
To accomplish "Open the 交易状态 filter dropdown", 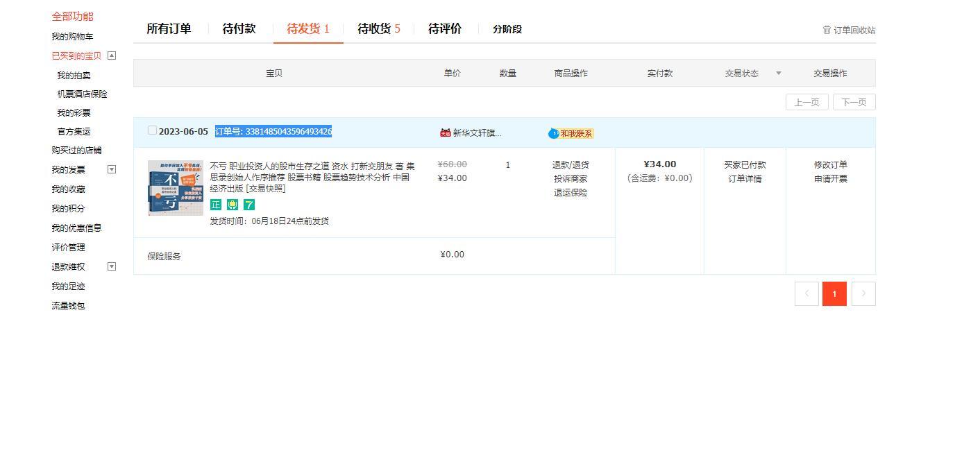I will [778, 74].
